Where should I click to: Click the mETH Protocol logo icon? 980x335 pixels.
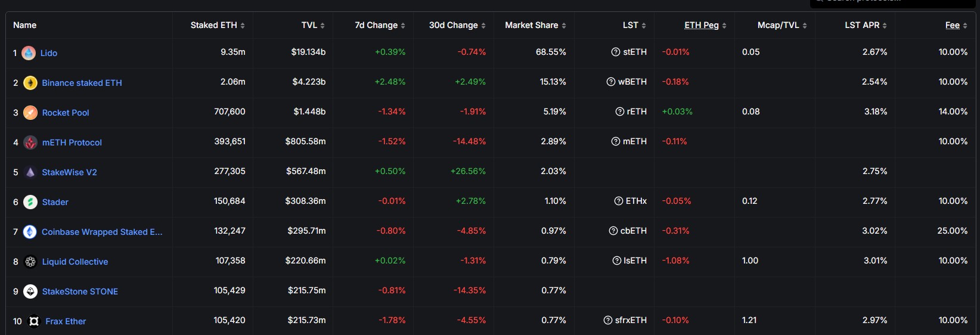click(30, 142)
